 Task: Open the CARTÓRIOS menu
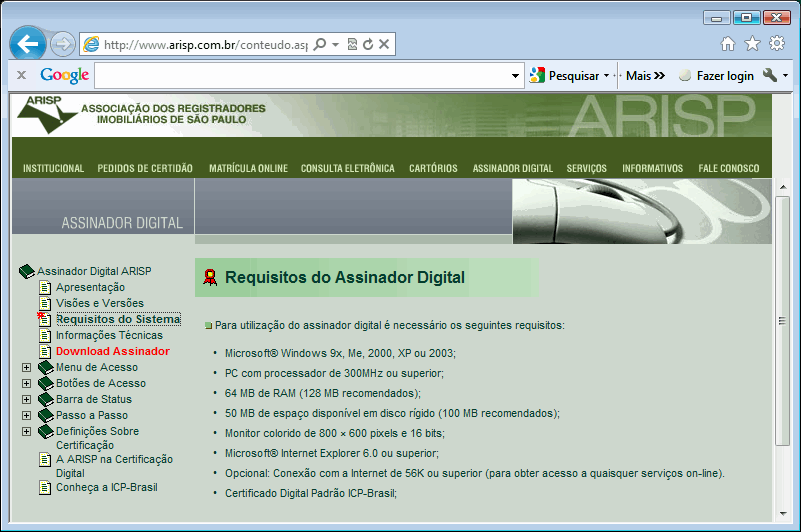pos(433,168)
